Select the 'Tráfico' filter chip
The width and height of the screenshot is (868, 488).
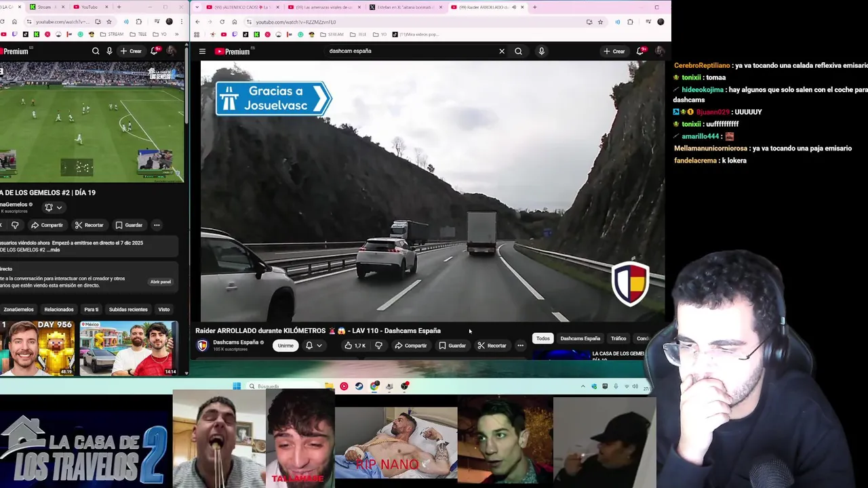[618, 338]
